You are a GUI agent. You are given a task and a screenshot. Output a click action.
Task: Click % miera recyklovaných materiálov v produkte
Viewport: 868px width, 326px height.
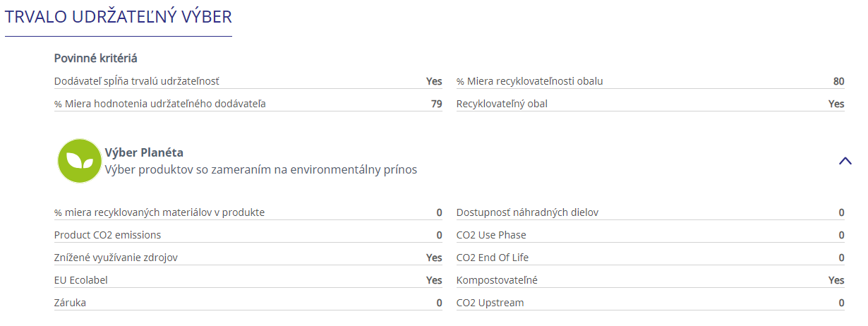click(159, 212)
